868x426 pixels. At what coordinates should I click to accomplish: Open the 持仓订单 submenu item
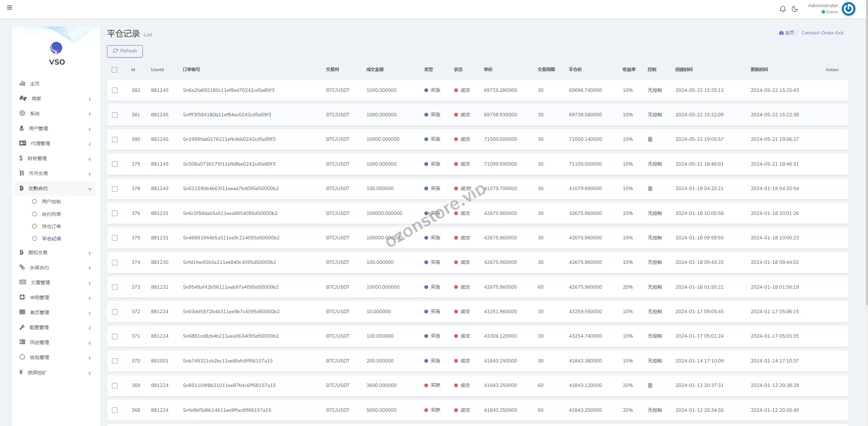coord(51,226)
